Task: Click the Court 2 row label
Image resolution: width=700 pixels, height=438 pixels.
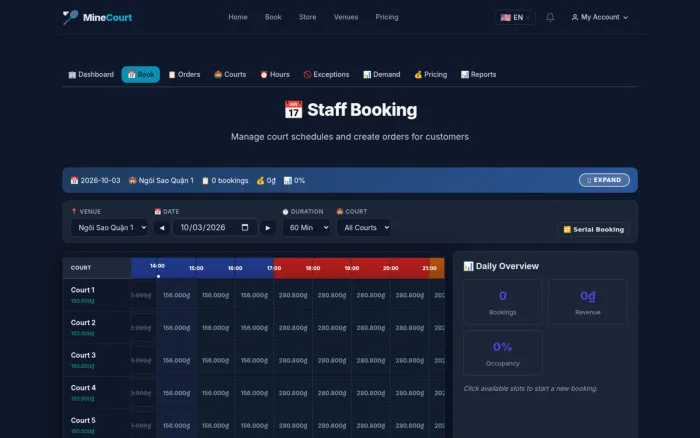Action: point(83,323)
